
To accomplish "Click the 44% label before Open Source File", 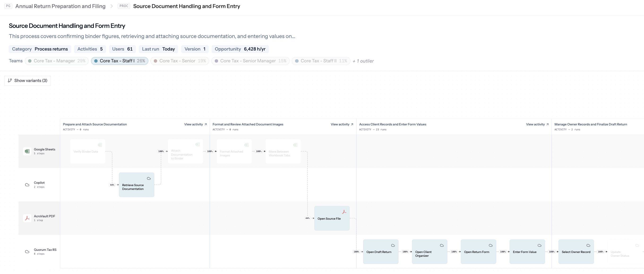I will [x=307, y=218].
